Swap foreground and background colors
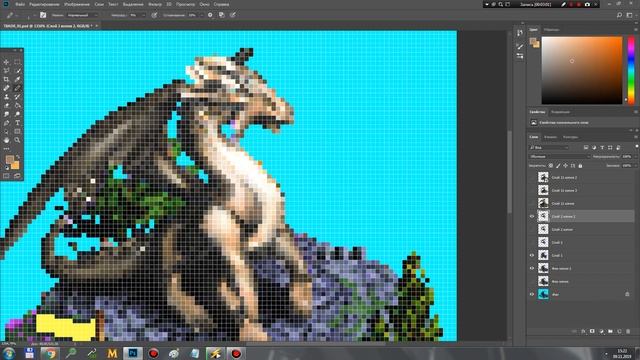The height and width of the screenshot is (360, 640). point(18,157)
